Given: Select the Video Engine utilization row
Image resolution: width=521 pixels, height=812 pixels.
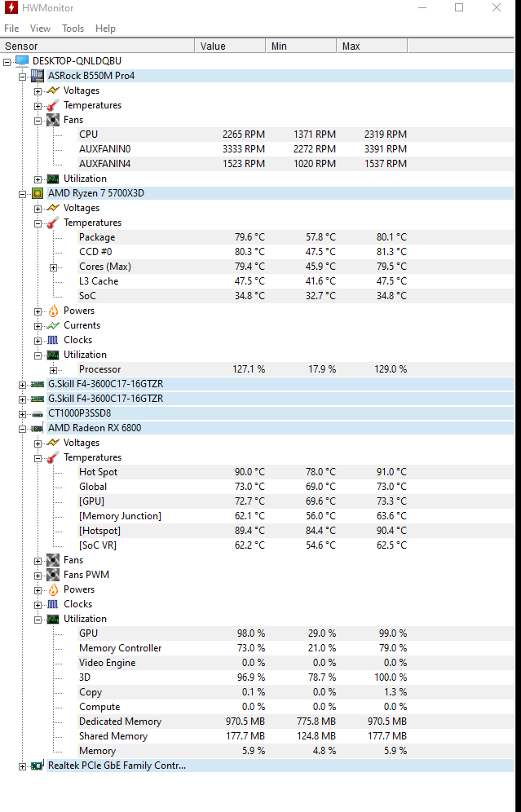Looking at the screenshot, I should (242, 663).
